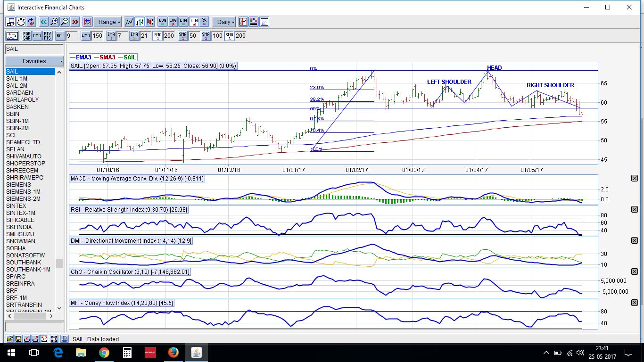Open the Daily period dropdown
644x362 pixels.
(224, 22)
